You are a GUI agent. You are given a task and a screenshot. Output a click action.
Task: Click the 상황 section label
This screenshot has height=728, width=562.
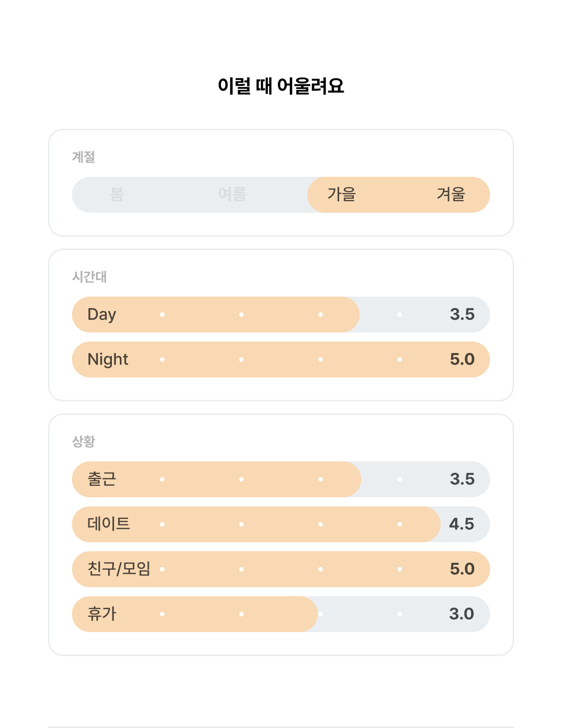(x=83, y=442)
